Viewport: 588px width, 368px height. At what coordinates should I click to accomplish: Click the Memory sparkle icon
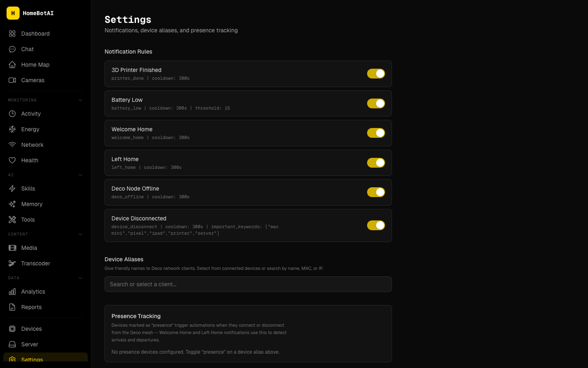[12, 204]
